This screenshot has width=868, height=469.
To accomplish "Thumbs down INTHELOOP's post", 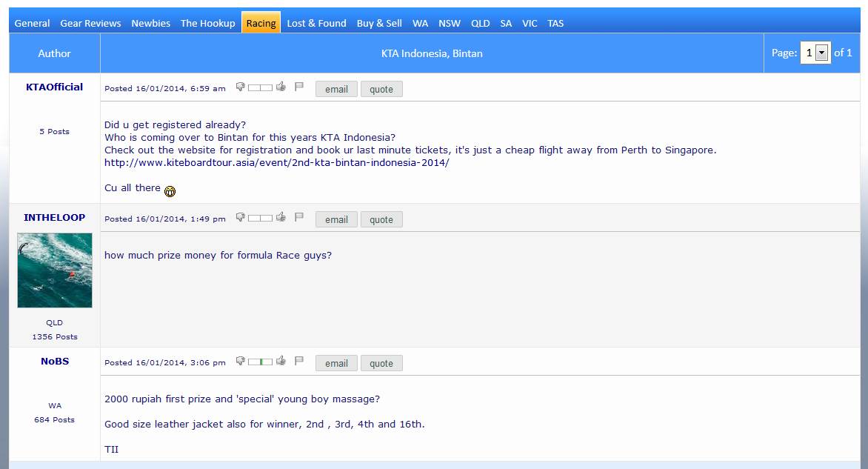I will point(240,218).
